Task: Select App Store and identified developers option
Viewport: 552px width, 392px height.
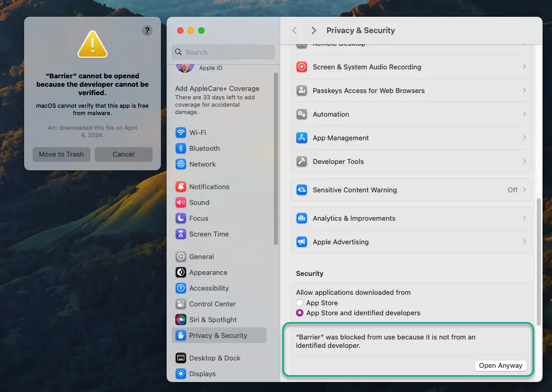Action: (300, 313)
